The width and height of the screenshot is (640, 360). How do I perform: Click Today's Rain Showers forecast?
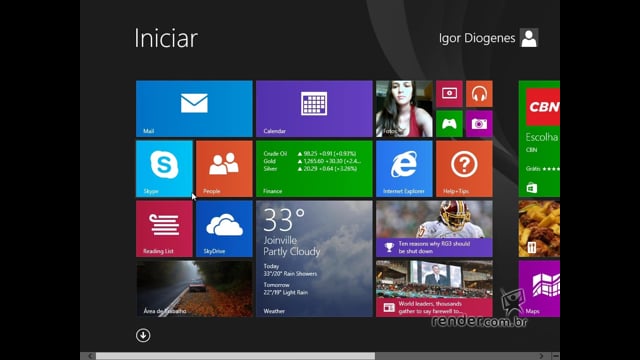290,270
